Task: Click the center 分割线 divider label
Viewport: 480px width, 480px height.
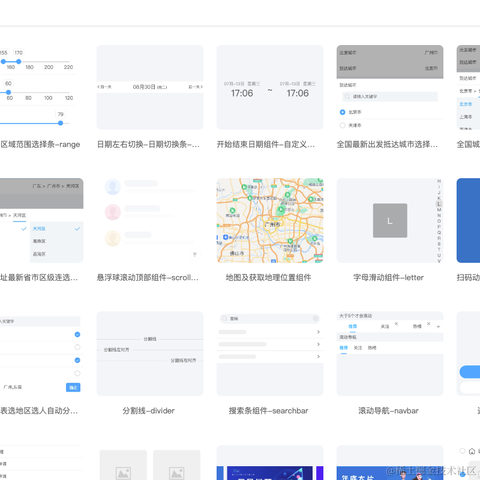Action: pos(150,339)
